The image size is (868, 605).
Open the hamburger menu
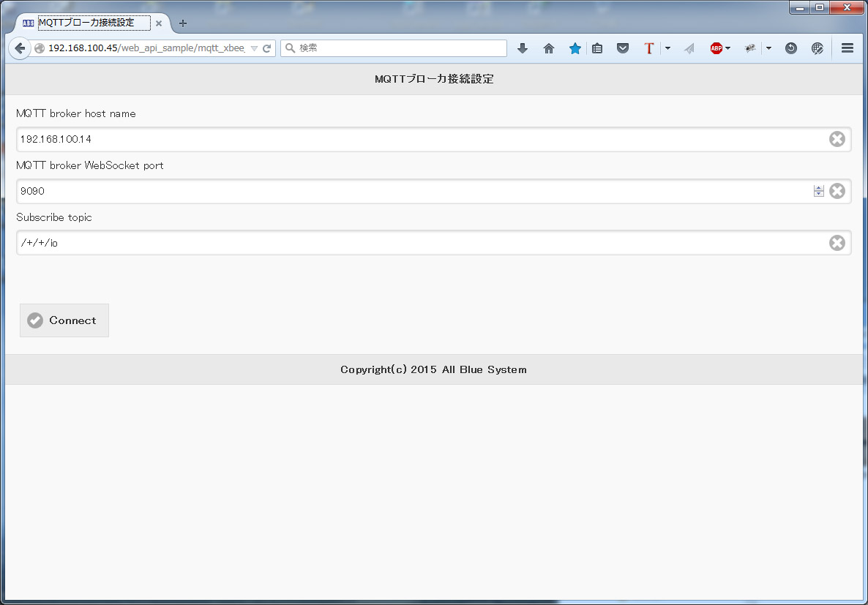pyautogui.click(x=847, y=48)
